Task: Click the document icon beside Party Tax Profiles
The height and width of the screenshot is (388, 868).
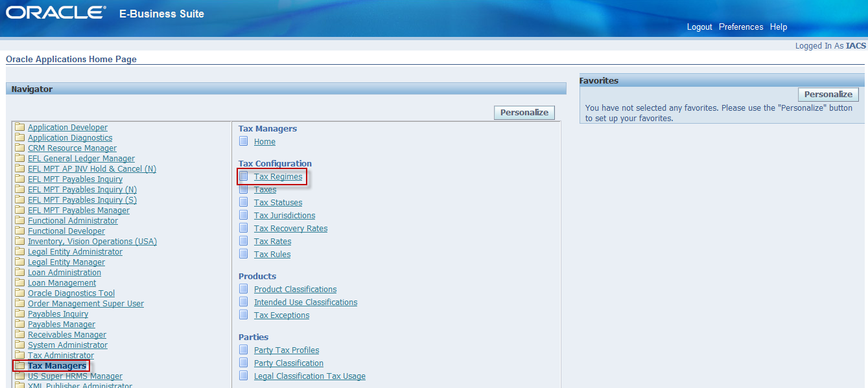Action: pos(243,350)
